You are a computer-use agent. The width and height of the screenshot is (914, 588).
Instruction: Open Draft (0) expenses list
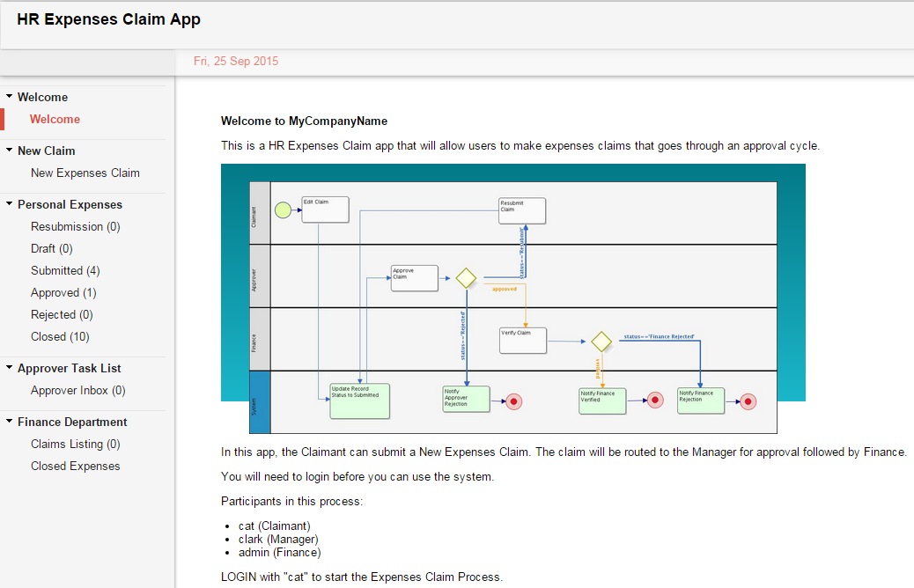(x=51, y=248)
